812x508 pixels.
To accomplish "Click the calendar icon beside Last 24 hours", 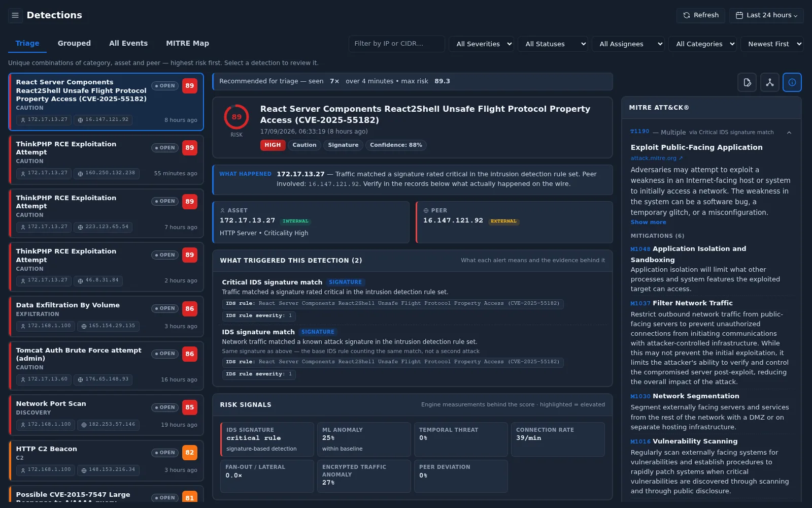I will tap(739, 15).
